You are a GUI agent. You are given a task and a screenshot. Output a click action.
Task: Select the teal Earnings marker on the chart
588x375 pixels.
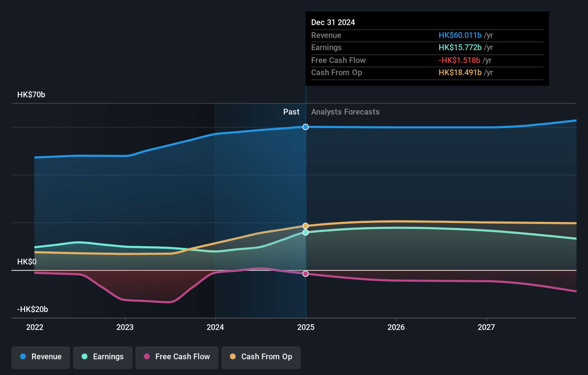tap(305, 233)
